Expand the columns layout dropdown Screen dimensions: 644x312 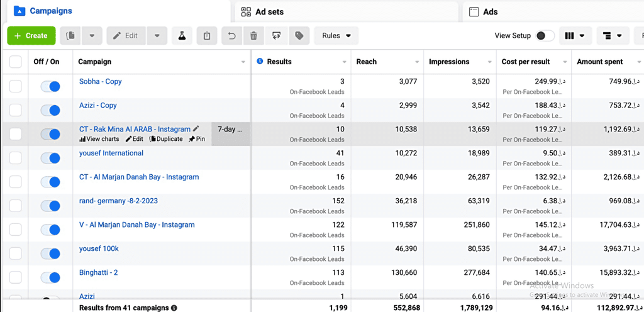click(x=575, y=36)
